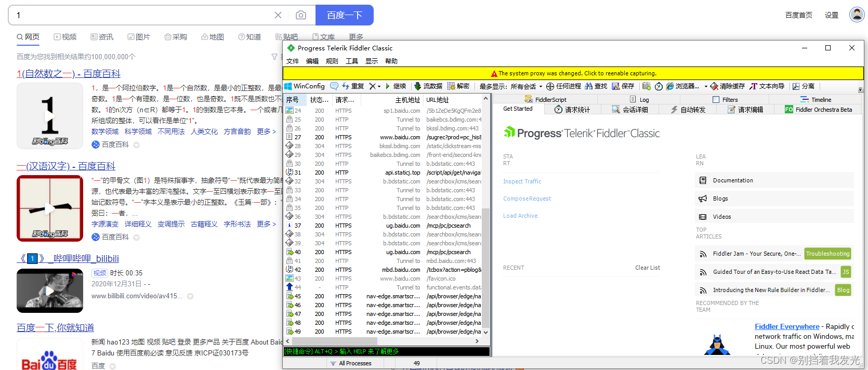Expand 更多 under 一(汉语汉字) result
The image size is (868, 370).
pyautogui.click(x=266, y=224)
